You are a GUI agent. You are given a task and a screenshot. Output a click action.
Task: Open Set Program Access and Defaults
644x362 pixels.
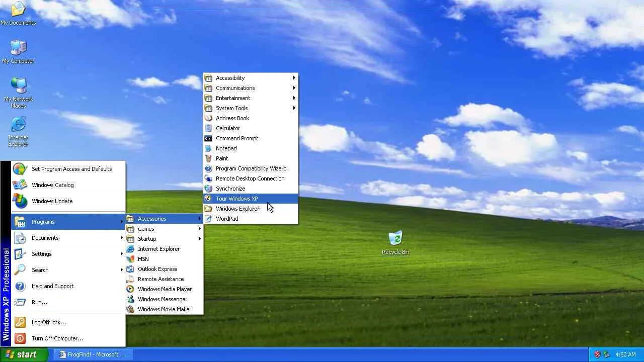68,169
